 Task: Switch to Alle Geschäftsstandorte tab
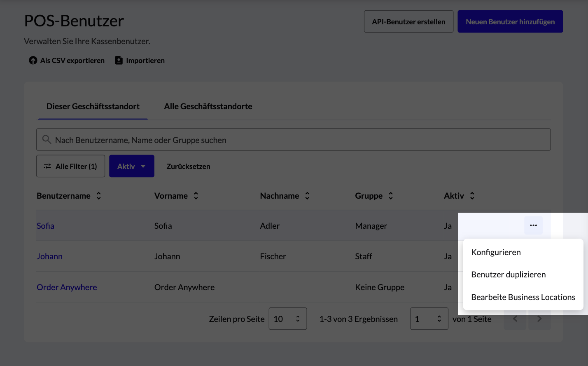(x=208, y=106)
